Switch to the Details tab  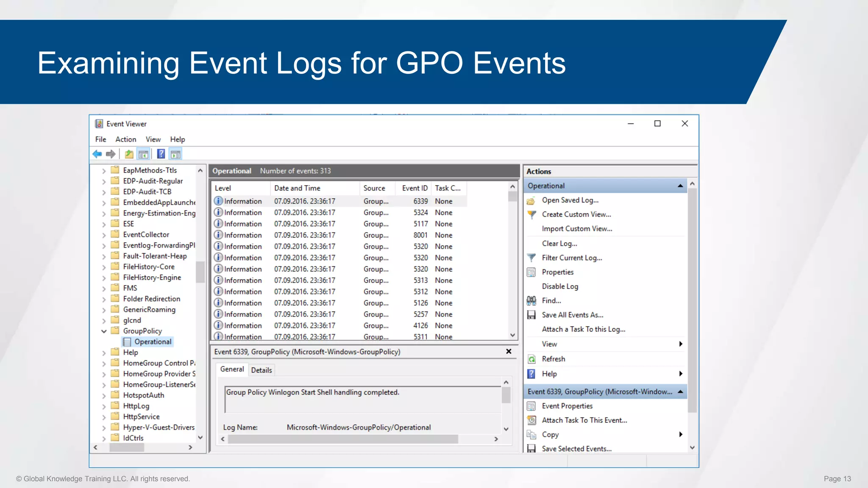click(x=262, y=370)
